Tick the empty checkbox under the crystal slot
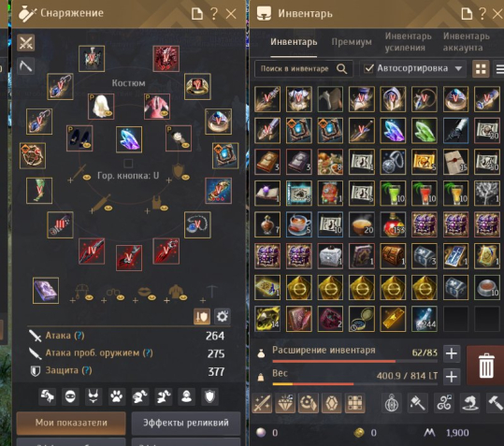The width and height of the screenshot is (504, 446). click(x=128, y=164)
